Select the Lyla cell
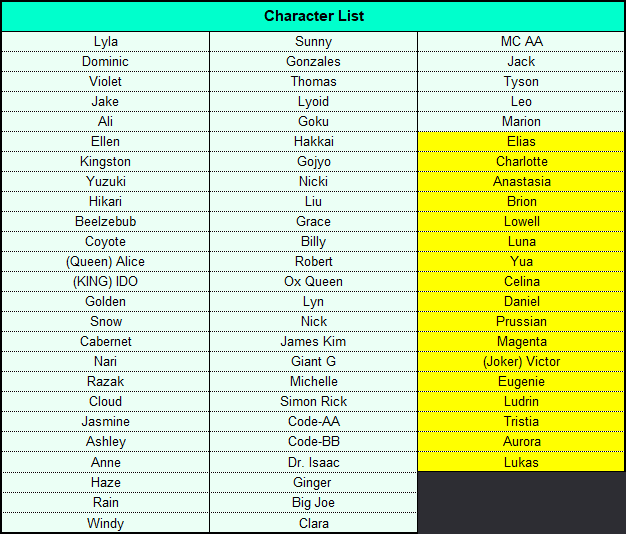The width and height of the screenshot is (626, 534). [x=105, y=42]
